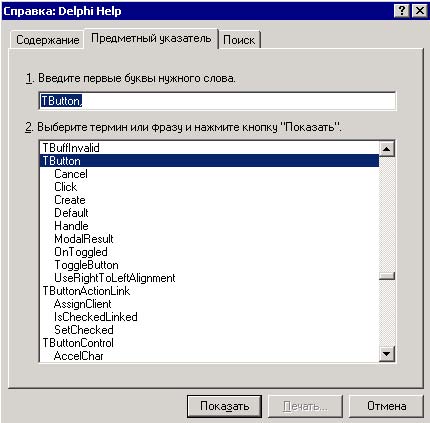Click the Отмена button

coord(386,406)
